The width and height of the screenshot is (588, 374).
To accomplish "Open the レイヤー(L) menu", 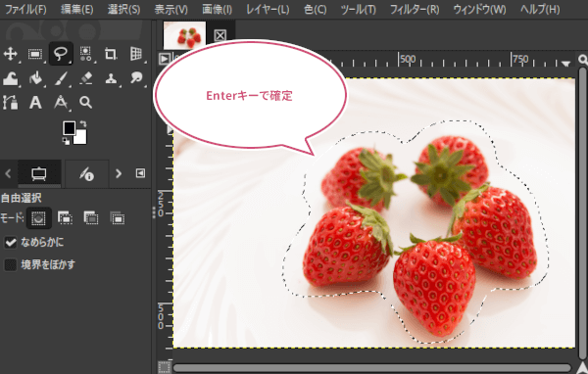I will (x=268, y=10).
